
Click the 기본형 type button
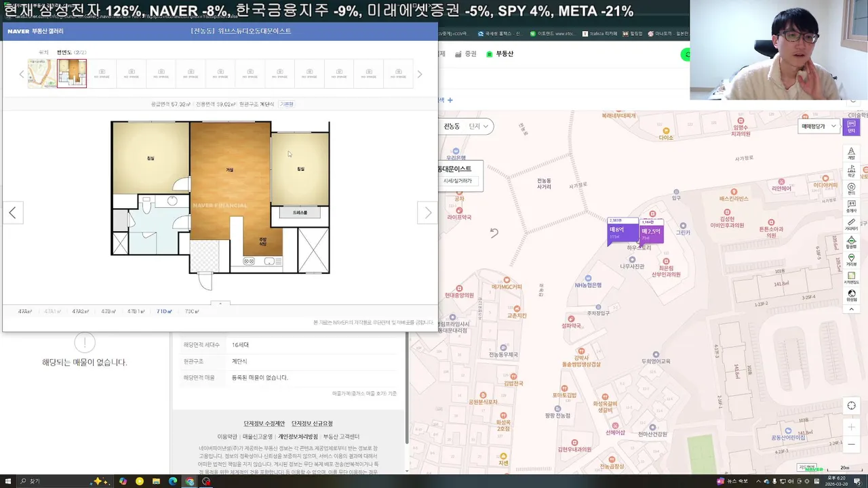pos(287,104)
